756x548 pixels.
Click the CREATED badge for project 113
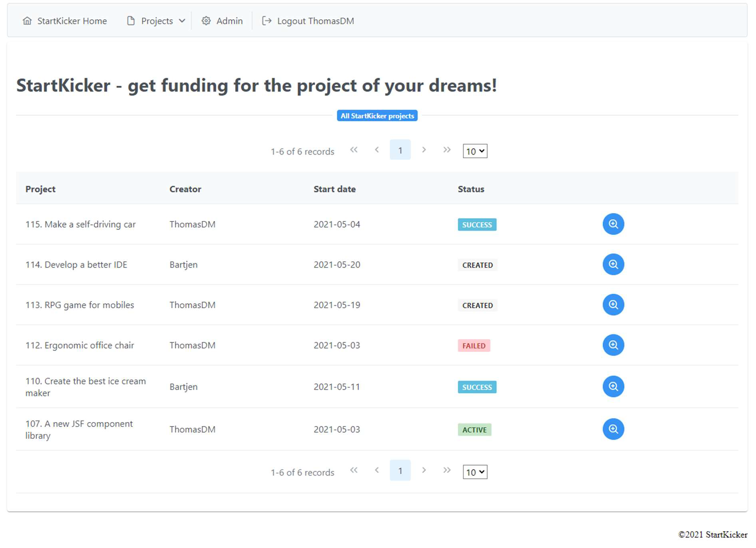coord(477,305)
